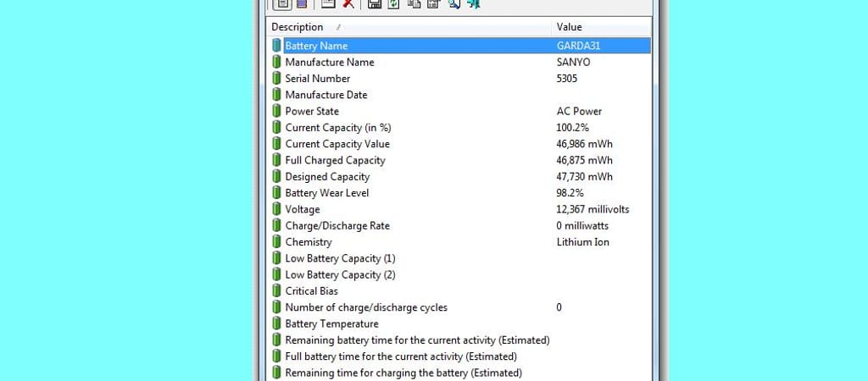Image resolution: width=868 pixels, height=381 pixels.
Task: Click the first battery information view icon
Action: pyautogui.click(x=282, y=4)
